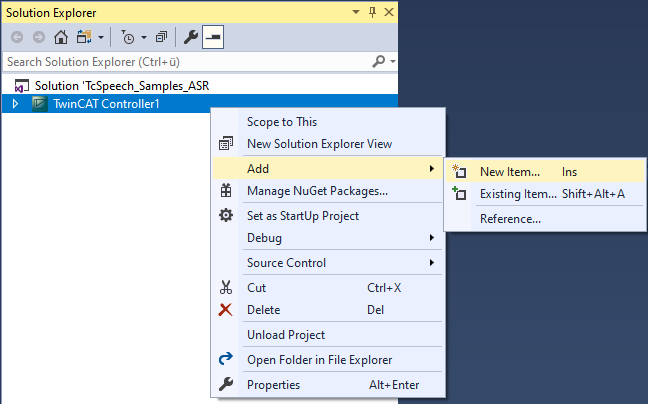
Task: Click the Source Control submenu arrow
Action: (x=431, y=262)
